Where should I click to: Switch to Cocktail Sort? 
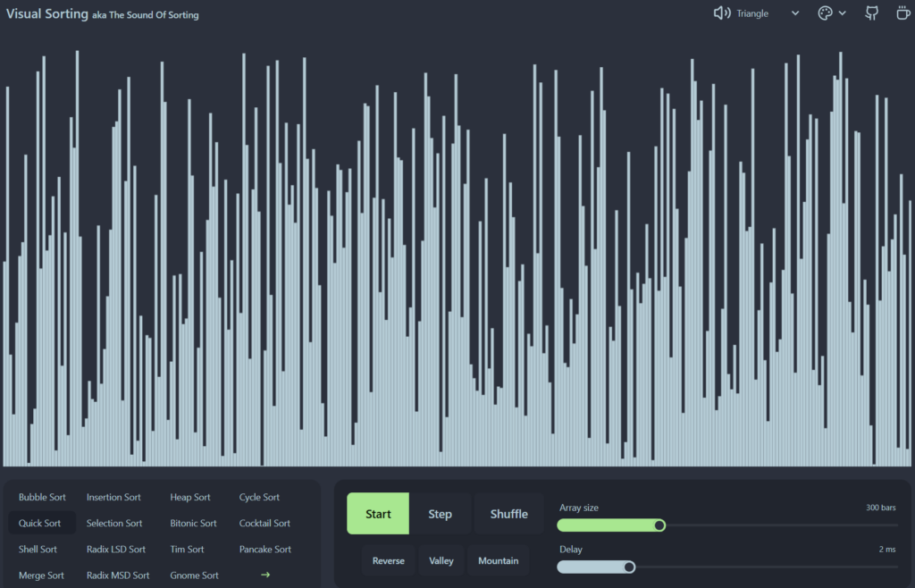[x=264, y=524]
